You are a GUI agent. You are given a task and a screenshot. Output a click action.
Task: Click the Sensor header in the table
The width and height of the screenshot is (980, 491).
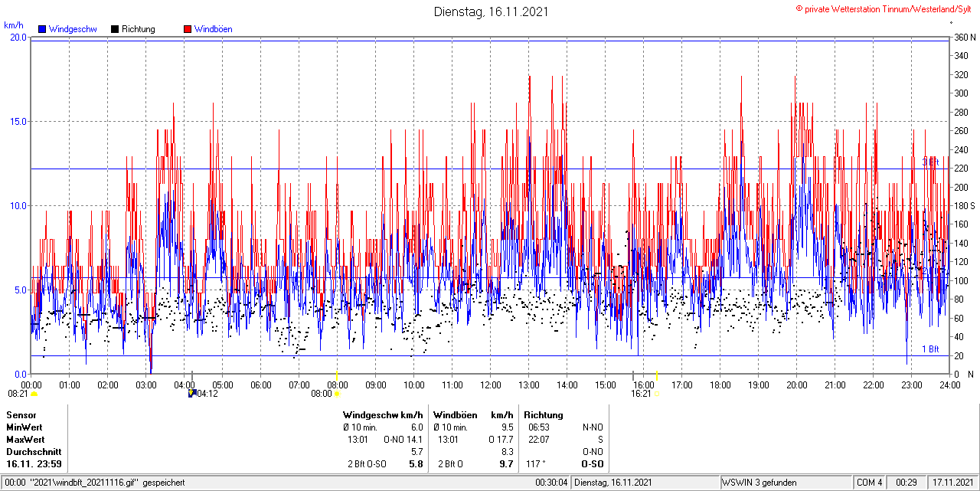pyautogui.click(x=21, y=415)
